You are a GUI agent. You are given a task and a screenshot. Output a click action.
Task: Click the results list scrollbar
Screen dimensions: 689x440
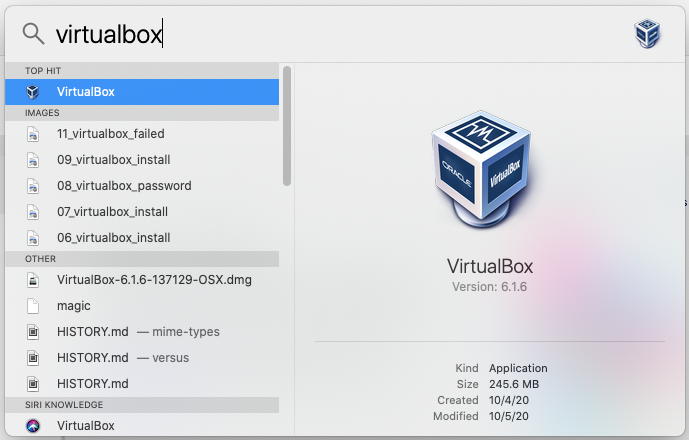tap(287, 125)
